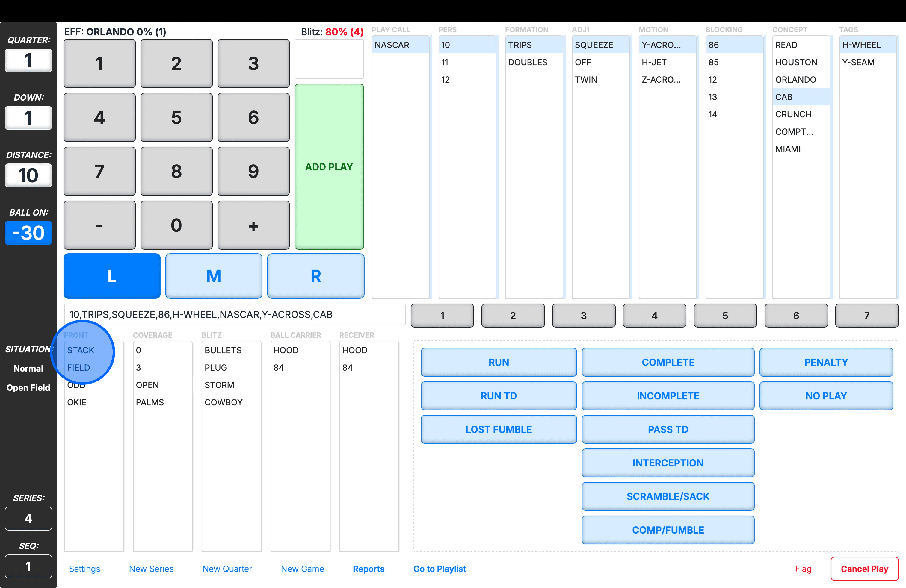Image resolution: width=906 pixels, height=588 pixels.
Task: Select Y-SEAM tag
Action: click(868, 62)
